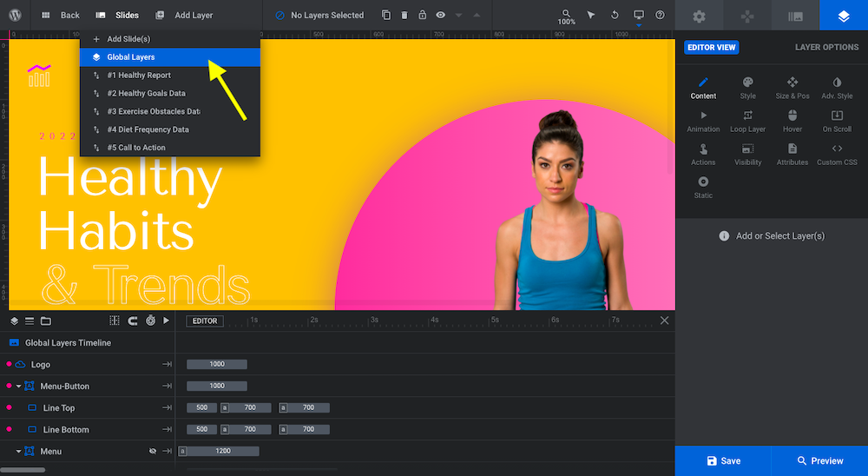The image size is (868, 476).
Task: Move layer down with the down arrow
Action: pyautogui.click(x=458, y=16)
